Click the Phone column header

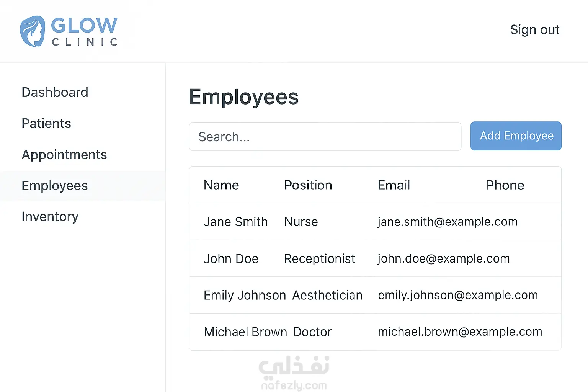pos(505,185)
